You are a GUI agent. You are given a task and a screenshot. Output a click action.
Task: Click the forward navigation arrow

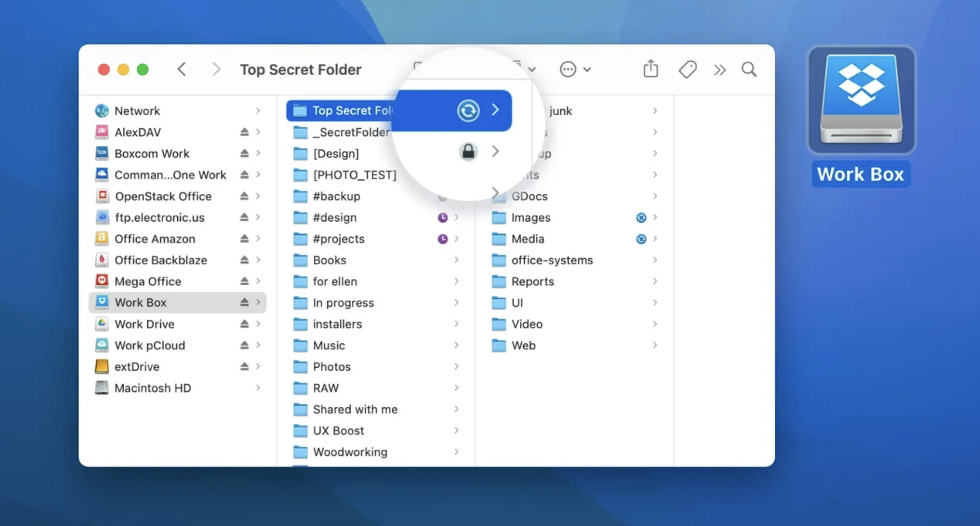click(216, 69)
